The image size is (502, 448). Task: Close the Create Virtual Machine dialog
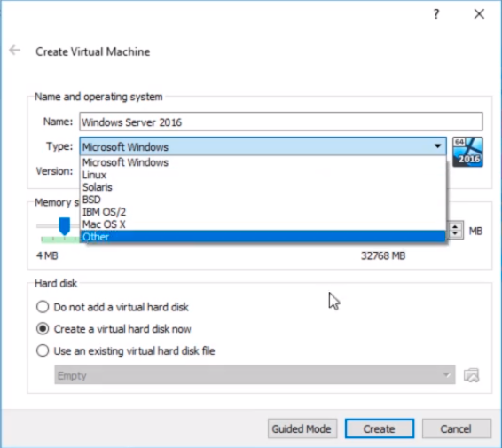[x=479, y=14]
